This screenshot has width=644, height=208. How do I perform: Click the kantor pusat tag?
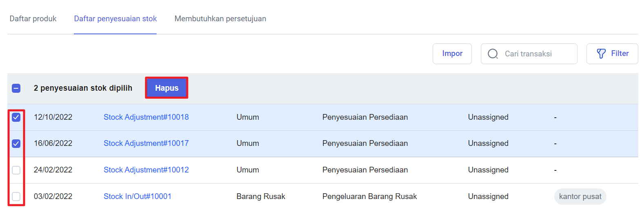[580, 197]
